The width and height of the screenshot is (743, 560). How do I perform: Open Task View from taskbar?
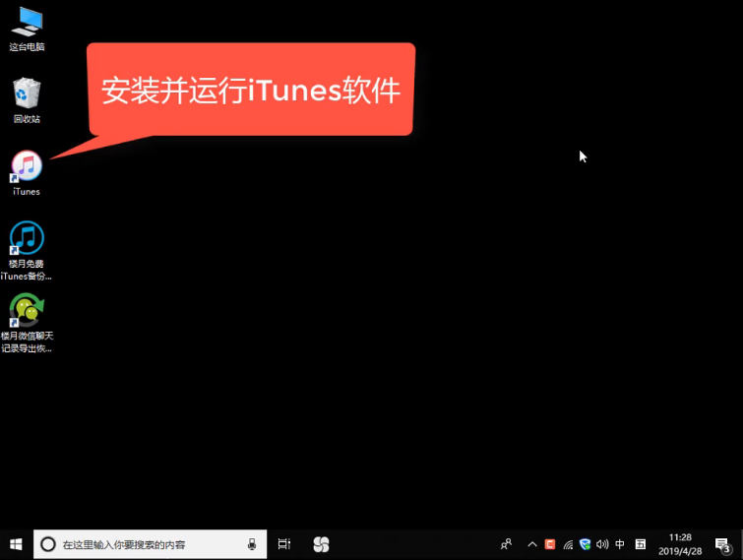pos(283,544)
